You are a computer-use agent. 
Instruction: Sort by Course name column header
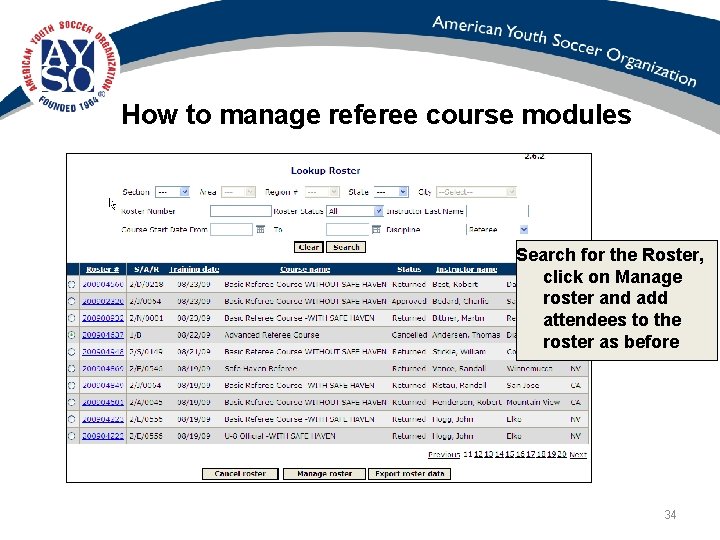(305, 269)
